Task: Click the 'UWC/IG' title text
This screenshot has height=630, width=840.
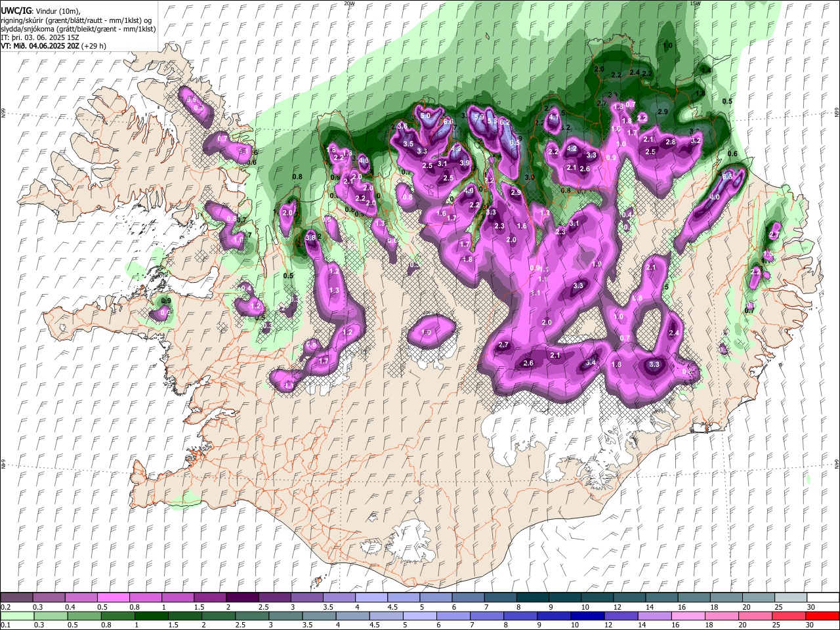Action: pyautogui.click(x=16, y=10)
